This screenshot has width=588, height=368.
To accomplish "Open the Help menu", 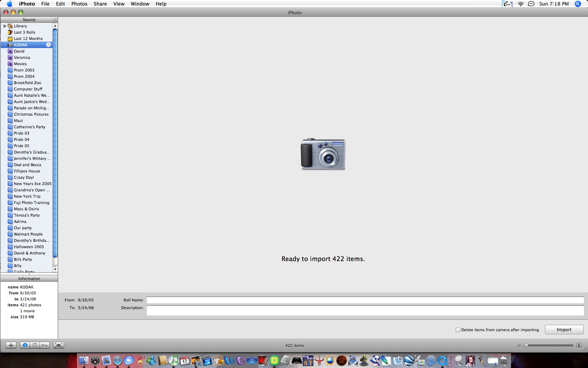I will coord(161,4).
